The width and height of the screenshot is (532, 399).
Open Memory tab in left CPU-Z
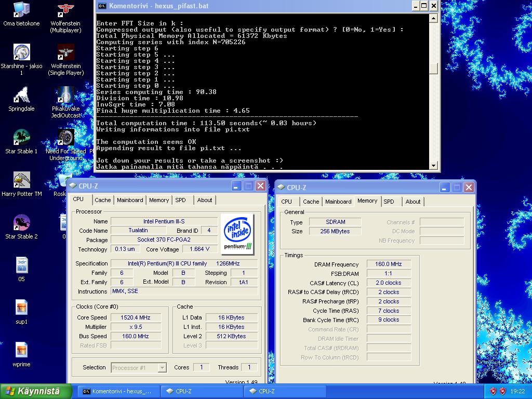point(159,200)
